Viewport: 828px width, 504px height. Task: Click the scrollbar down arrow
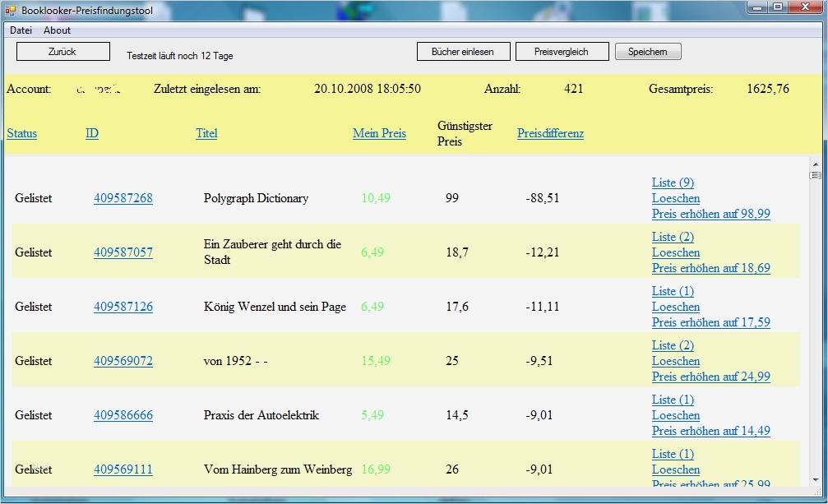(816, 480)
